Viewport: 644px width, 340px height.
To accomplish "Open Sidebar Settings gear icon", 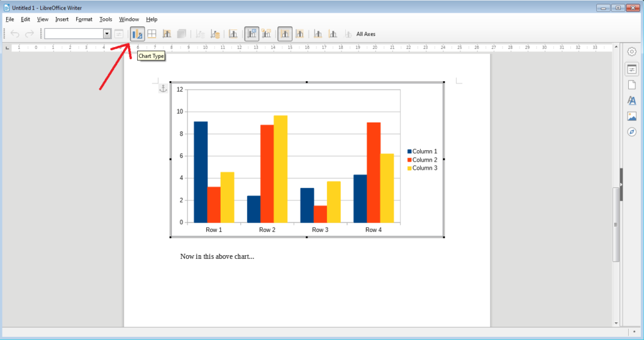I will [x=631, y=52].
